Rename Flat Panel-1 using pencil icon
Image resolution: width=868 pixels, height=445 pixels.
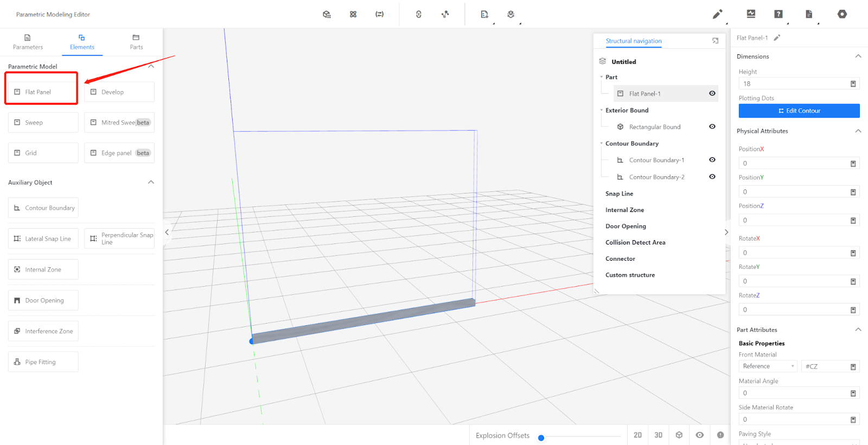point(777,38)
